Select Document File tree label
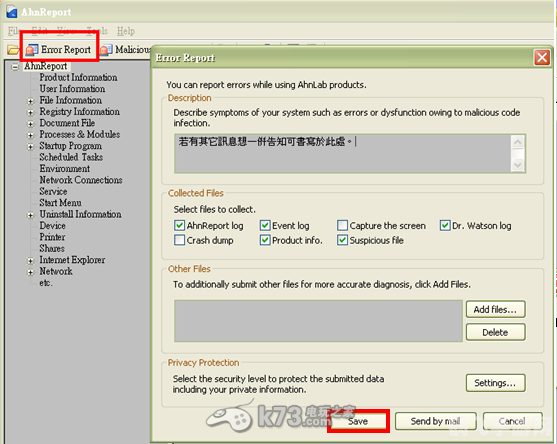The width and height of the screenshot is (557, 444). (67, 123)
